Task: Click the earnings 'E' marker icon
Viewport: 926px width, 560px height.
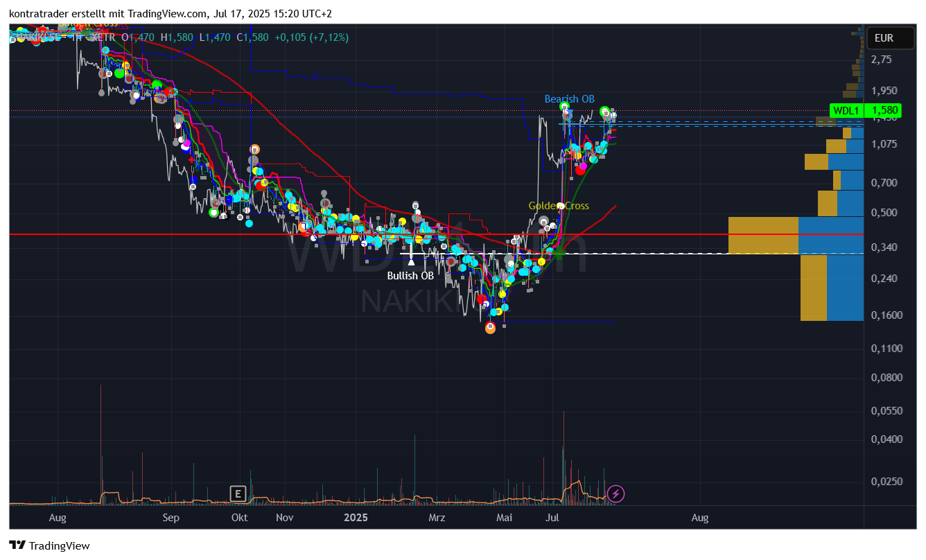Action: (238, 493)
